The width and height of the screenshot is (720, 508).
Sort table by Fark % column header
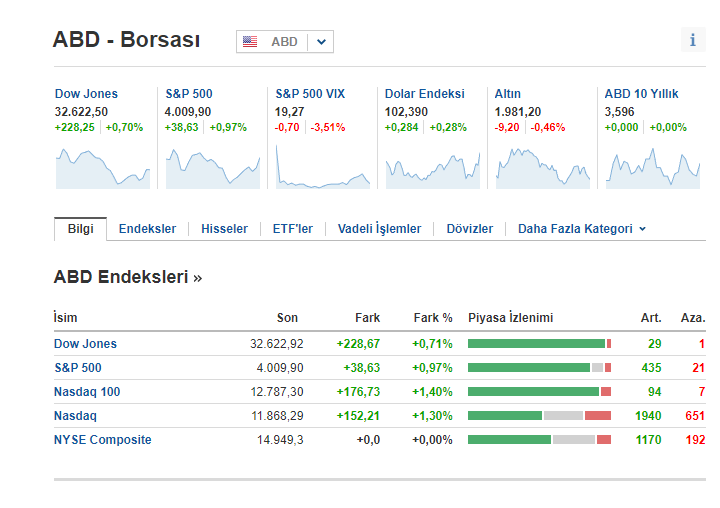(x=432, y=318)
